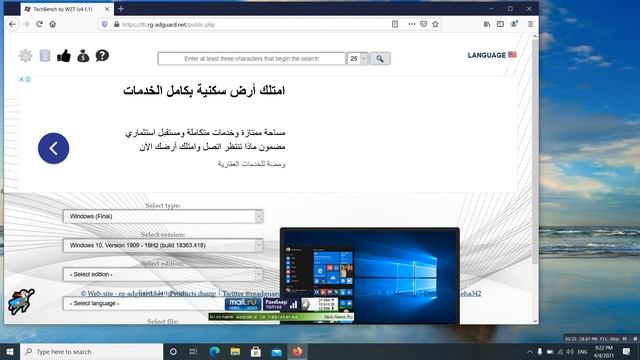Click the superhero mascot icon

click(21, 302)
